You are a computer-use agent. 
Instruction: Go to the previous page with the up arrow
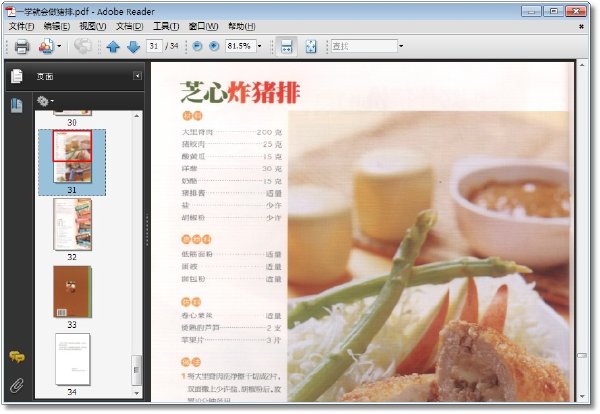(x=113, y=47)
